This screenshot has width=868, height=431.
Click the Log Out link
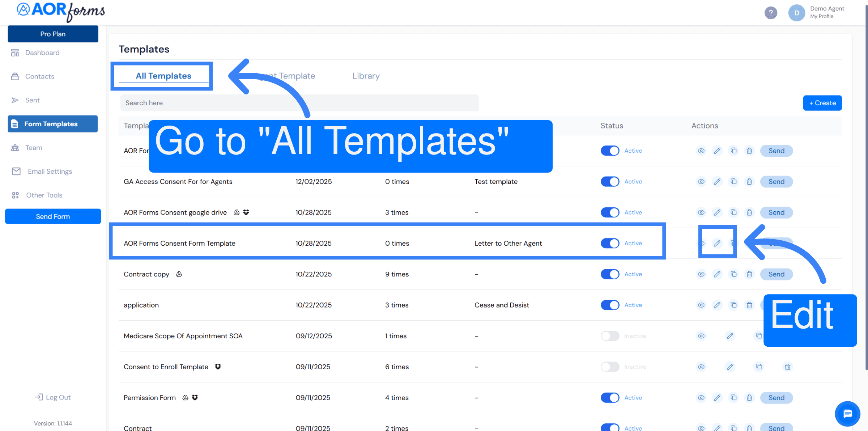(52, 397)
